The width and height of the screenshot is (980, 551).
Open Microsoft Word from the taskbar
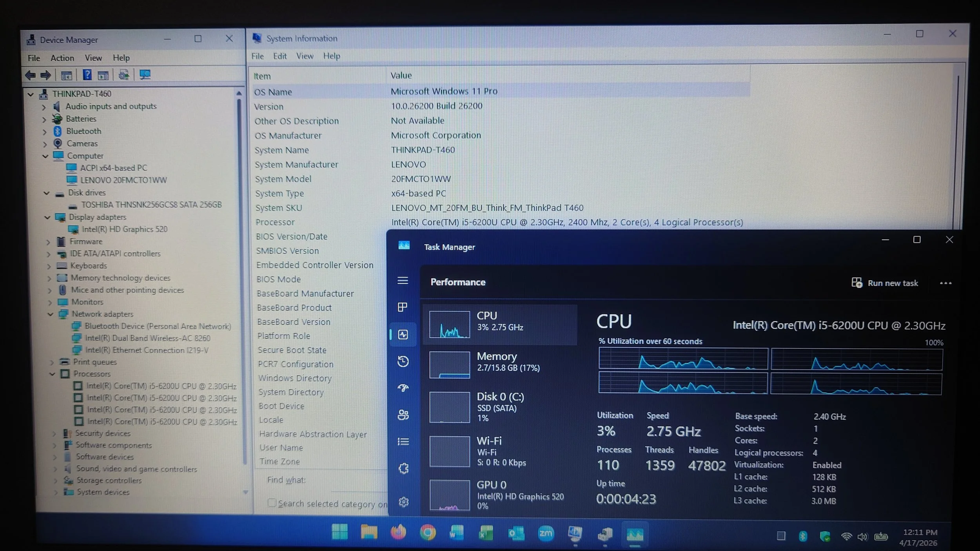pyautogui.click(x=457, y=533)
